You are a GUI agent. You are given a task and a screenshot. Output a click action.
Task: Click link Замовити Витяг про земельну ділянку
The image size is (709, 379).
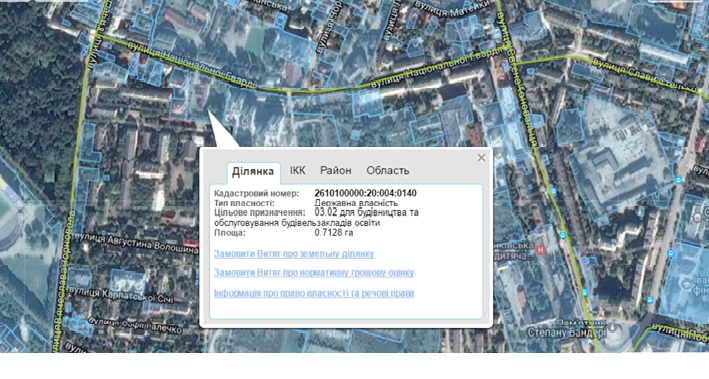pyautogui.click(x=294, y=254)
